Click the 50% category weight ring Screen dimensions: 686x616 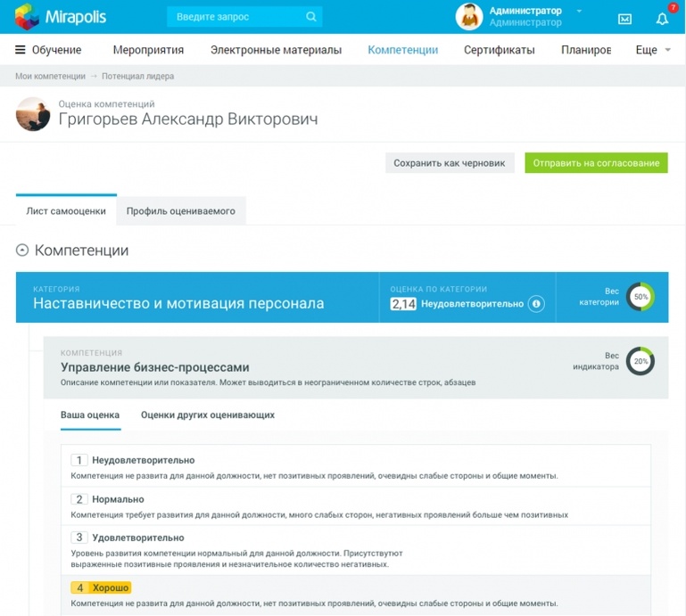(x=641, y=297)
